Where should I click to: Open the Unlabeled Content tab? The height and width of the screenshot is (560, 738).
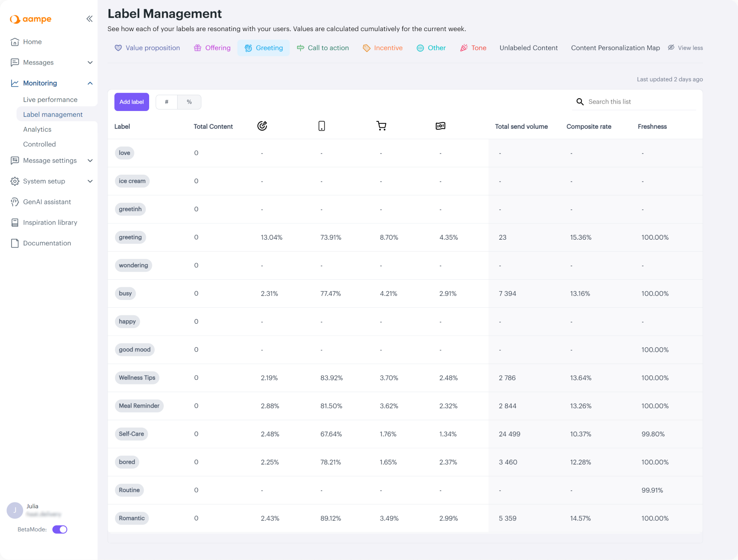coord(529,48)
